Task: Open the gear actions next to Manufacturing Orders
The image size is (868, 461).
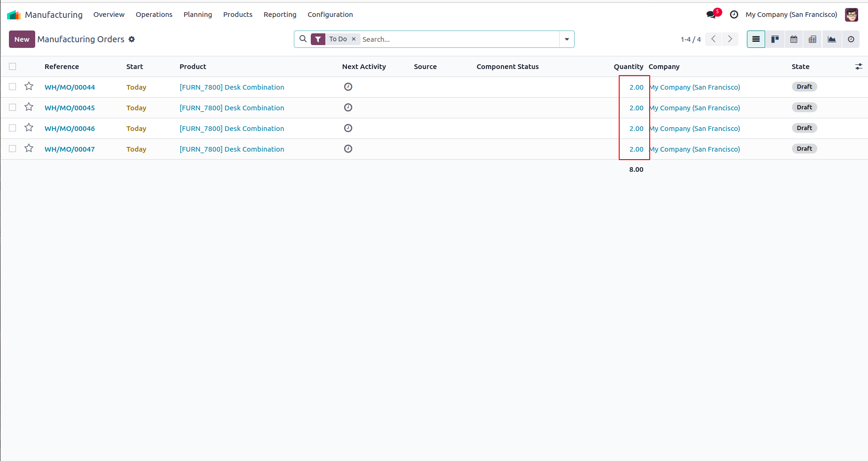Action: 132,39
